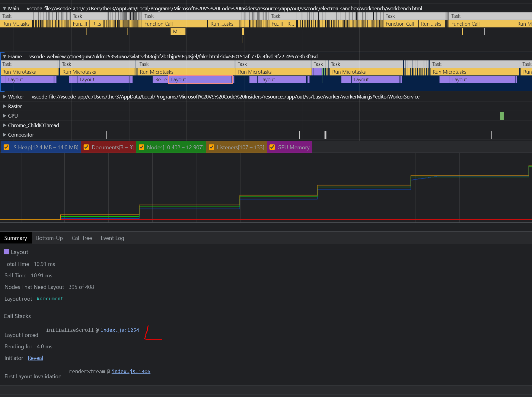Disable the GPU Memory counter
The width and height of the screenshot is (532, 397).
click(272, 147)
